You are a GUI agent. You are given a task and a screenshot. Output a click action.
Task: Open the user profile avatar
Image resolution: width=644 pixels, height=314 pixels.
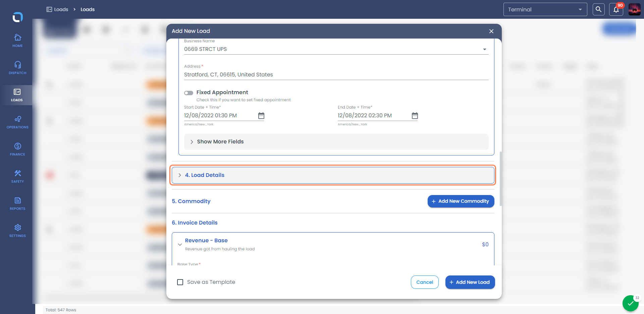[635, 9]
